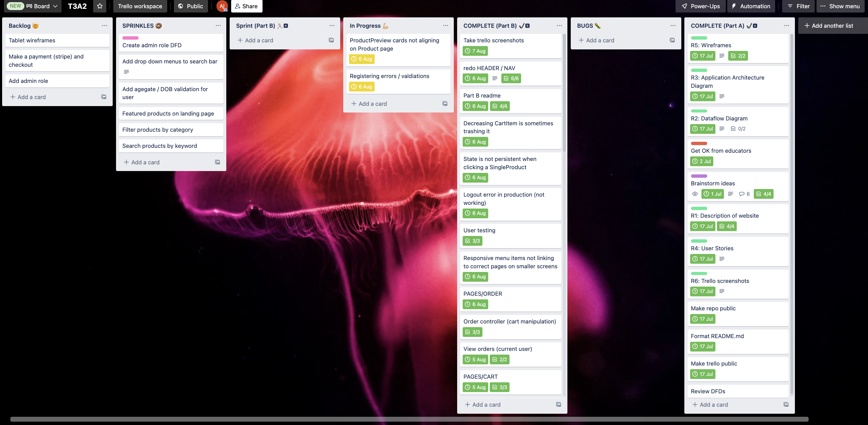Click create-from-template icon in Backlog list
Image resolution: width=868 pixels, height=425 pixels.
(x=104, y=97)
